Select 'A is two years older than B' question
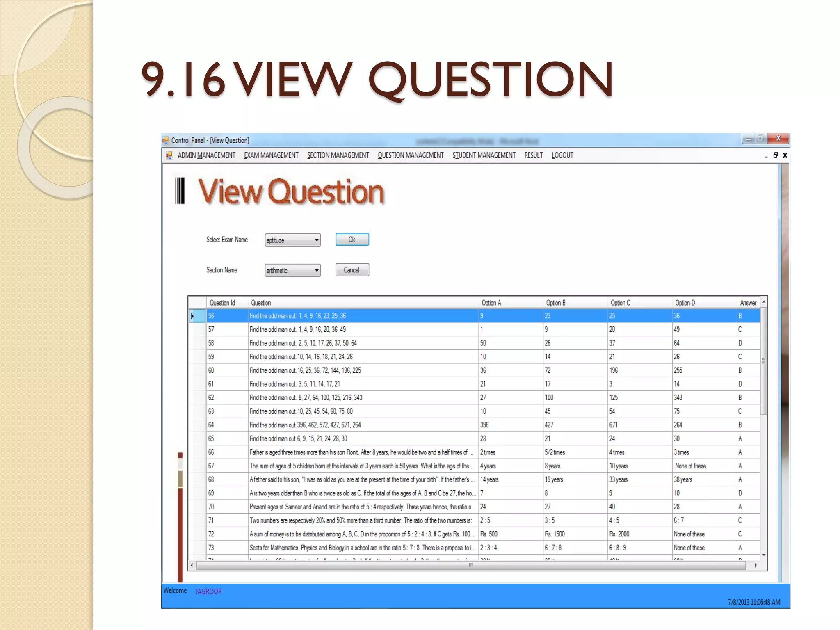This screenshot has width=840, height=630. 363,493
